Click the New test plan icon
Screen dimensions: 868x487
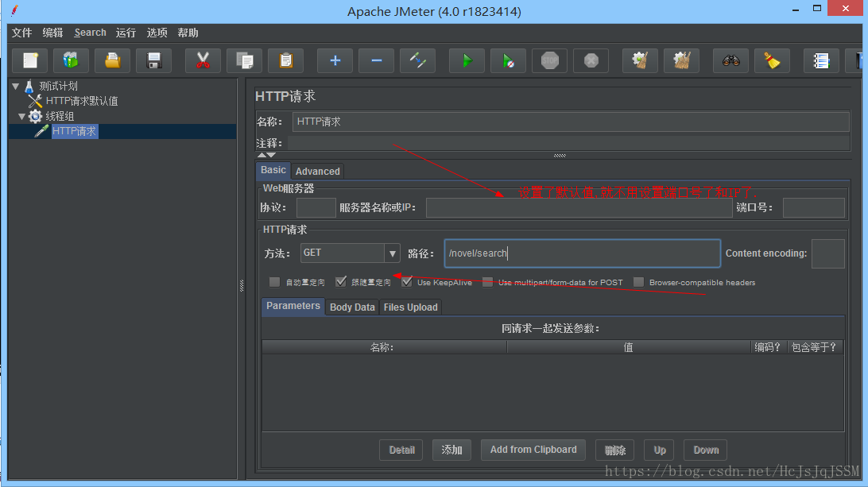tap(30, 60)
